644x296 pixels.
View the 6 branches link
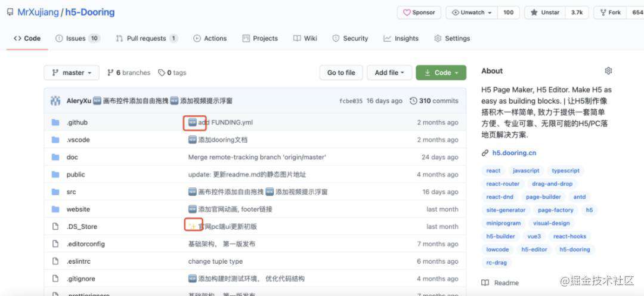tap(129, 73)
